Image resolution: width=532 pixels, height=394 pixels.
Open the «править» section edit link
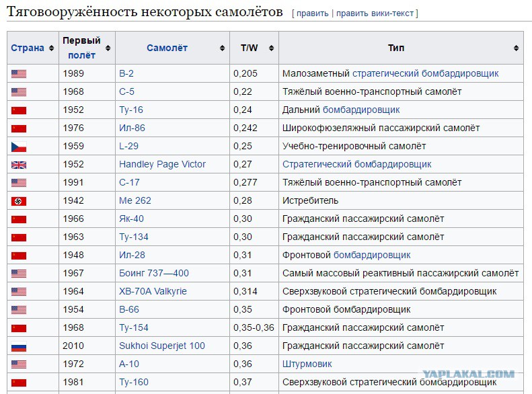point(313,13)
